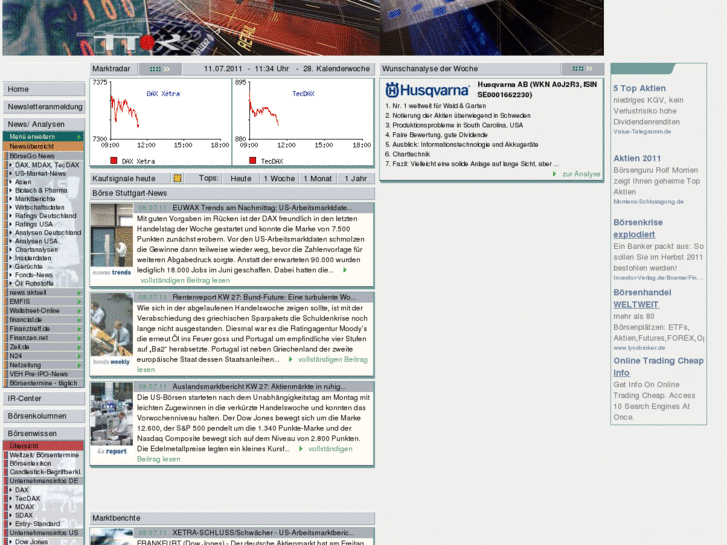Expand N24 submenu arrow
Image resolution: width=727 pixels, height=545 pixels.
tap(79, 357)
